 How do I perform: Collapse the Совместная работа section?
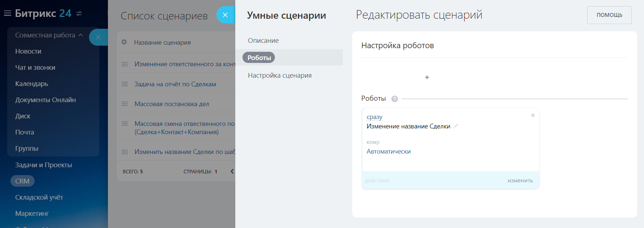click(x=81, y=35)
